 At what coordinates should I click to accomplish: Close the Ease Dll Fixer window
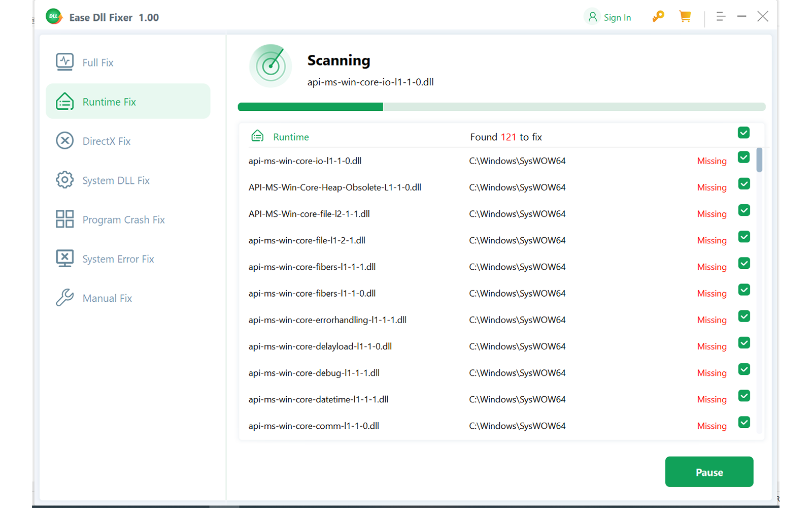click(x=763, y=17)
